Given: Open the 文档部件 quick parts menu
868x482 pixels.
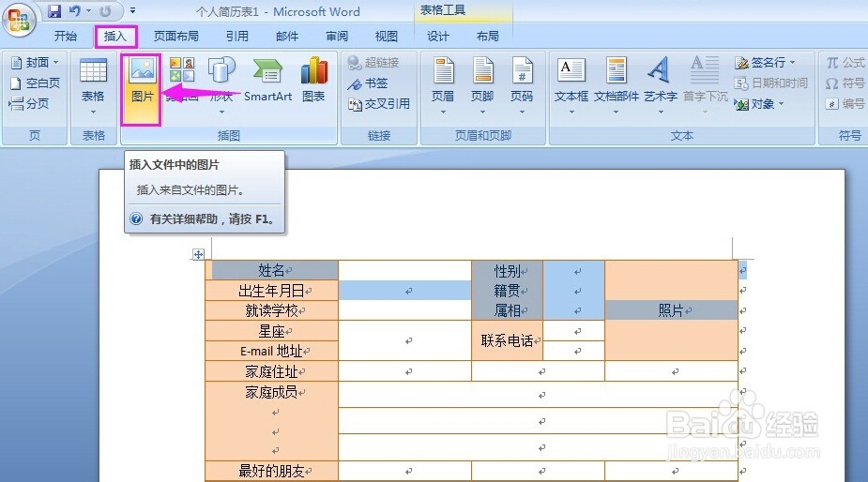Looking at the screenshot, I should 617,87.
